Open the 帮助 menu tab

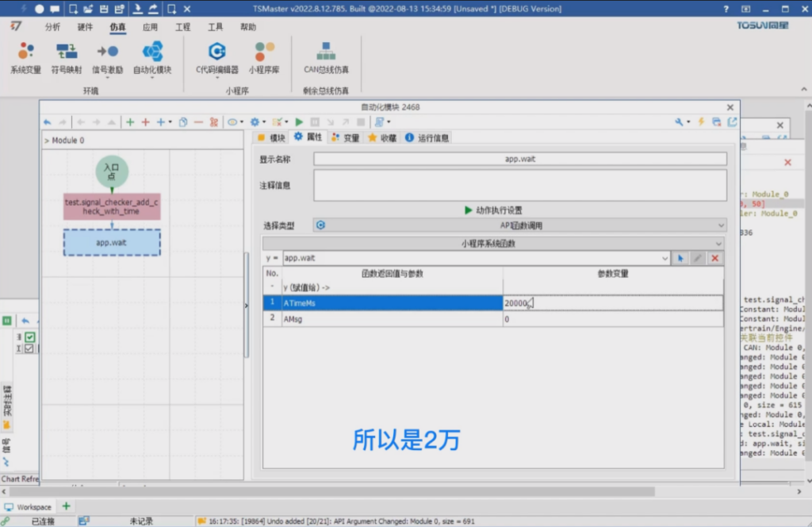pyautogui.click(x=248, y=27)
